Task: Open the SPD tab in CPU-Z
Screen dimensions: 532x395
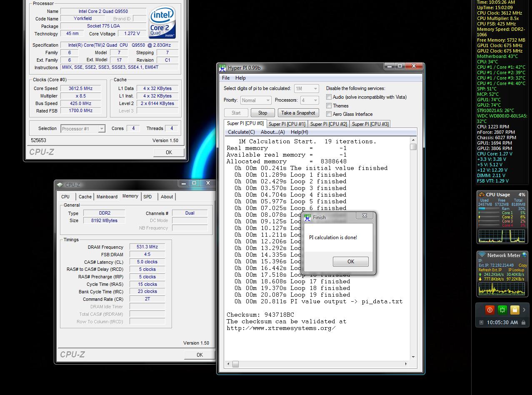Action: 147,197
